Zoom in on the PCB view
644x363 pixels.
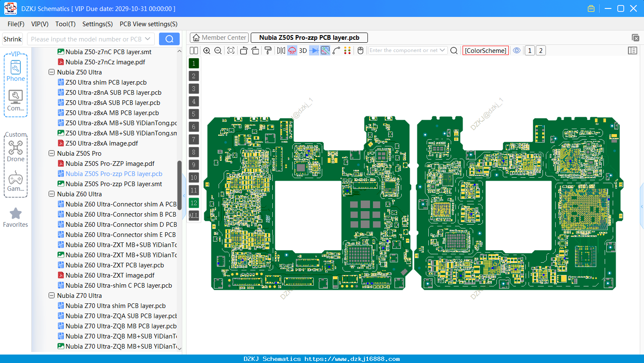207,50
